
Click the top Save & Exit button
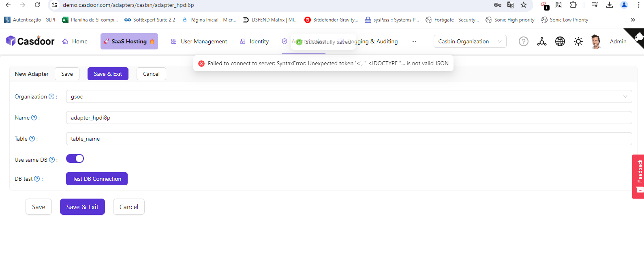pyautogui.click(x=108, y=74)
